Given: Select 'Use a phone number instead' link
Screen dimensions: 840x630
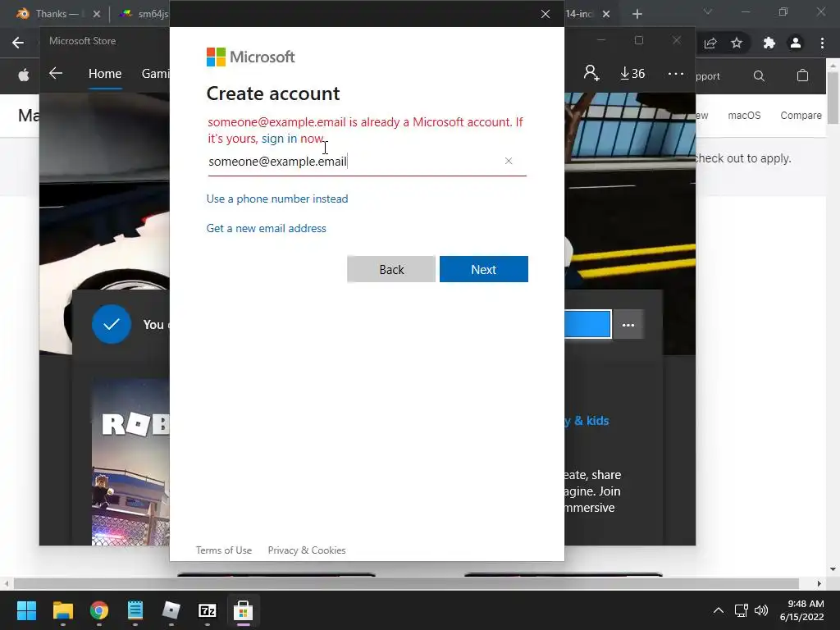Looking at the screenshot, I should 277,199.
